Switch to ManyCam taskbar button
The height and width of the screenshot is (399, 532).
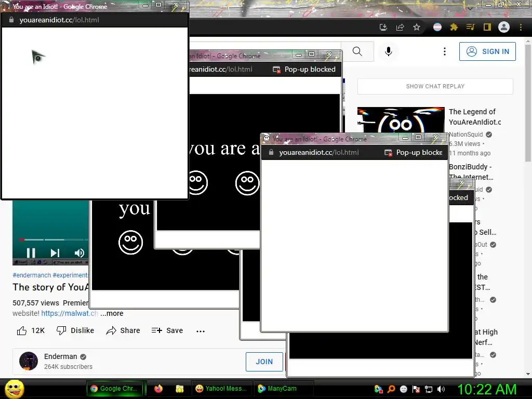283,389
